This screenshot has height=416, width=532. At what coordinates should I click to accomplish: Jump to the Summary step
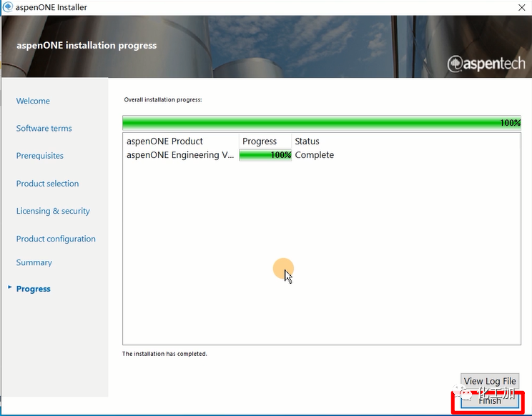34,263
